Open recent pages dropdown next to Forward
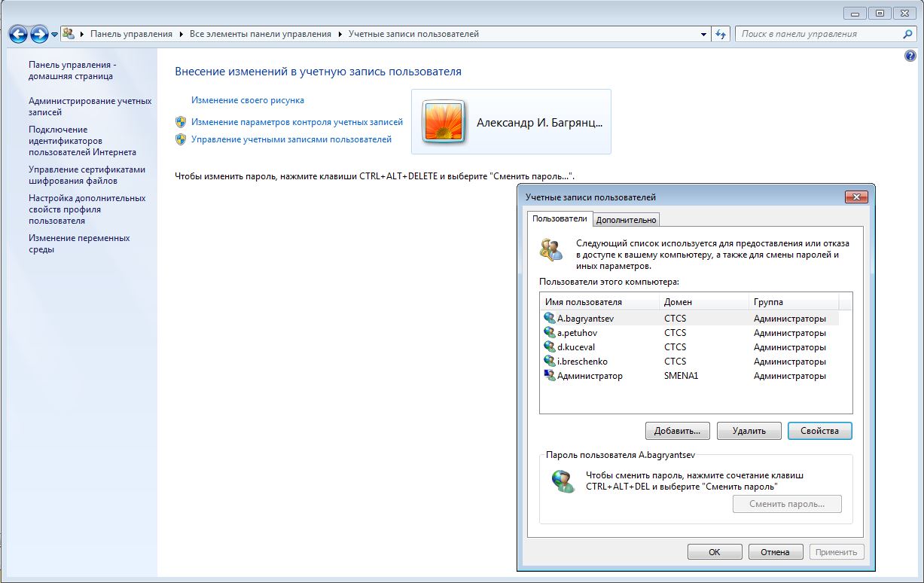The height and width of the screenshot is (583, 924). pyautogui.click(x=55, y=35)
